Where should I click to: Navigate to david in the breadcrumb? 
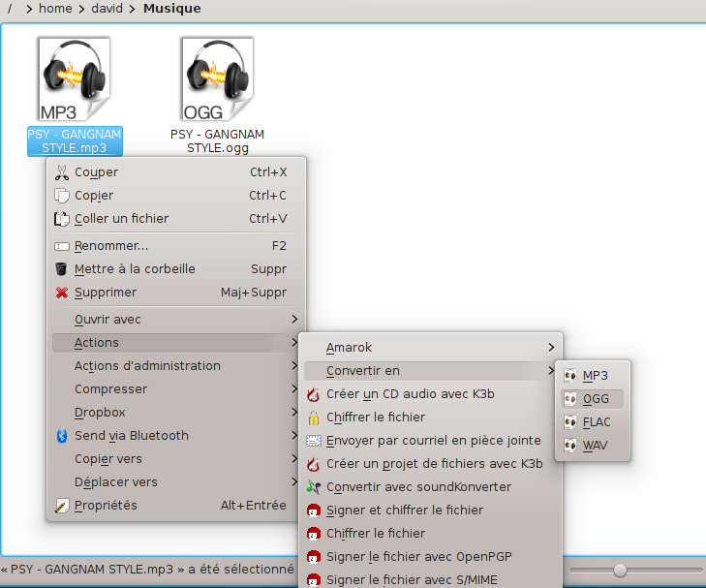tap(107, 9)
